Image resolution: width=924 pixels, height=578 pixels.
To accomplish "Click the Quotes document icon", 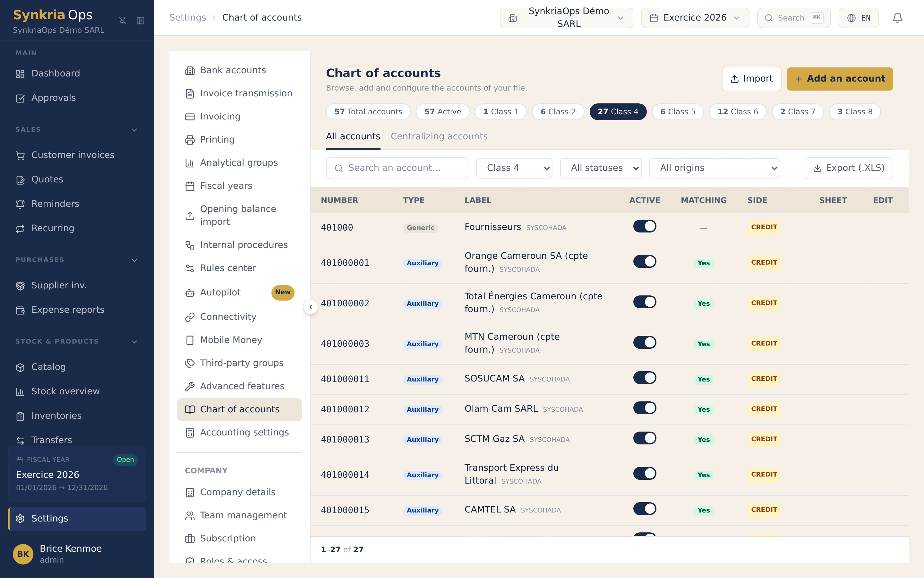I will pos(20,180).
